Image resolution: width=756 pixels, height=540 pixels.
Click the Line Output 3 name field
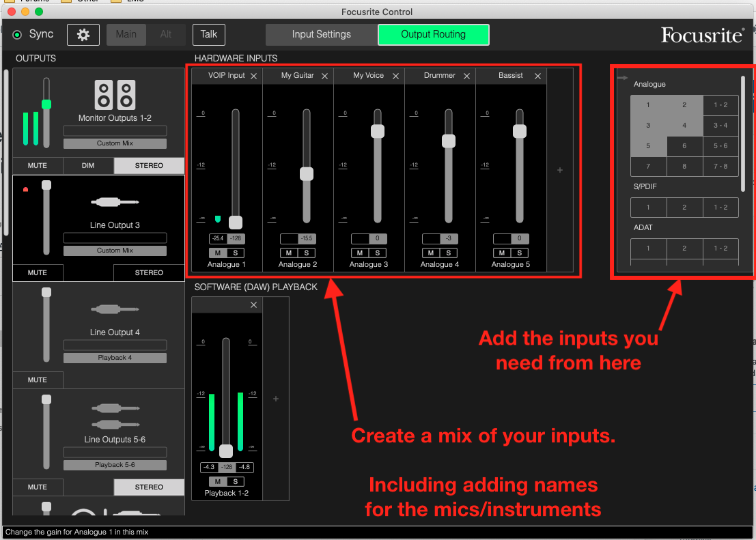point(115,238)
